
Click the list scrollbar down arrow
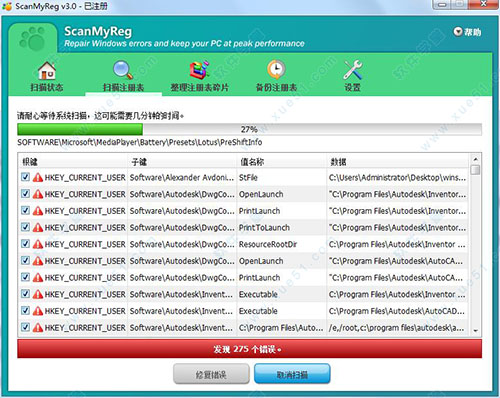coord(476,330)
